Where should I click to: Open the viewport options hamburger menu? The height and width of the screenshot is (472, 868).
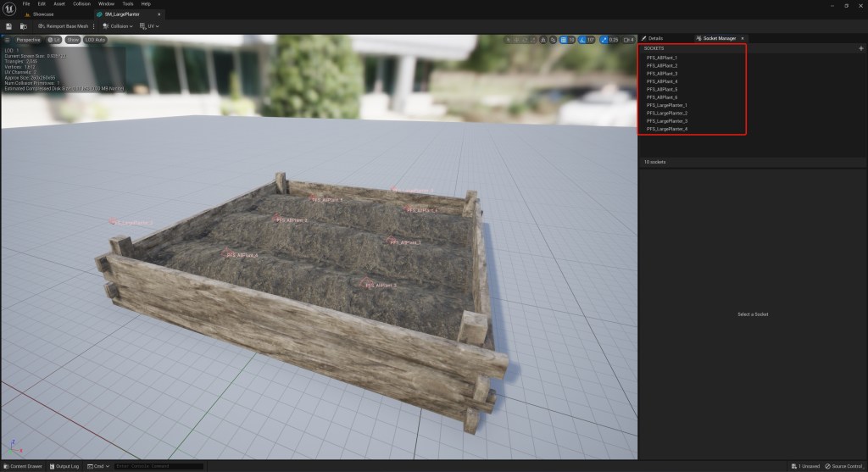[x=8, y=40]
